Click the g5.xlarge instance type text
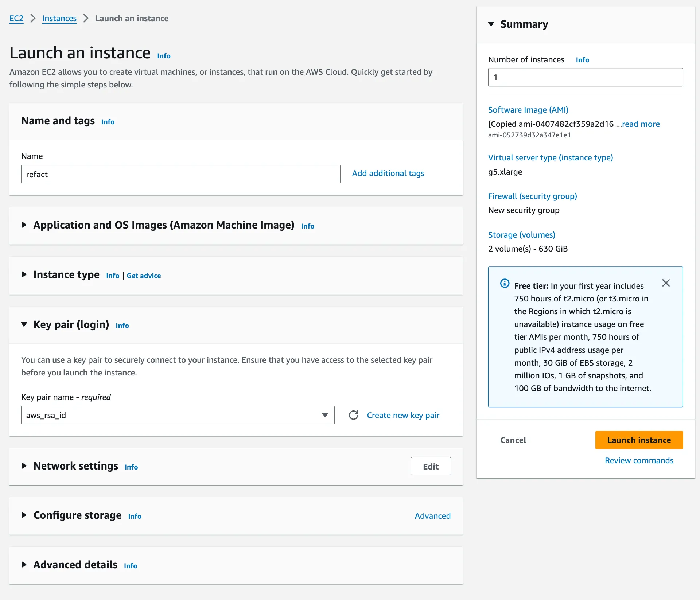This screenshot has width=700, height=600. (x=505, y=172)
